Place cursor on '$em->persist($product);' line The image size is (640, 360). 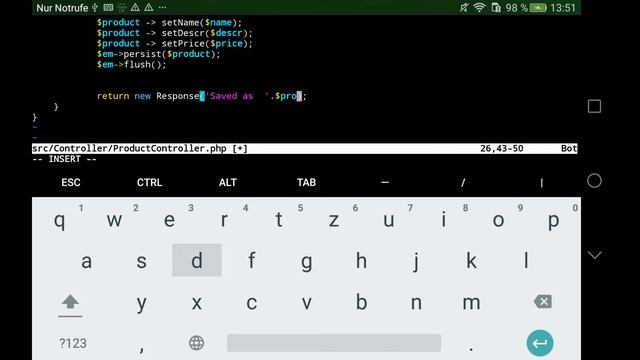158,54
